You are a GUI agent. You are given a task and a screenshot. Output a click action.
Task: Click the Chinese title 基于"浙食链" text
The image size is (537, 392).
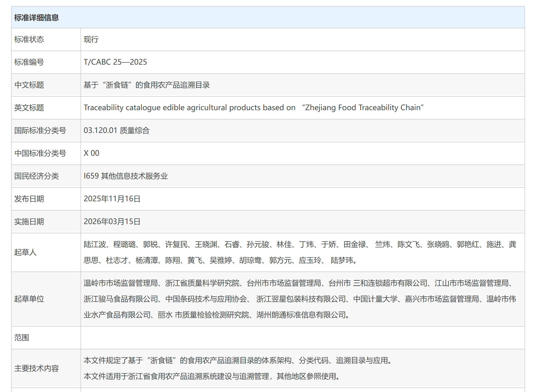[x=146, y=85]
